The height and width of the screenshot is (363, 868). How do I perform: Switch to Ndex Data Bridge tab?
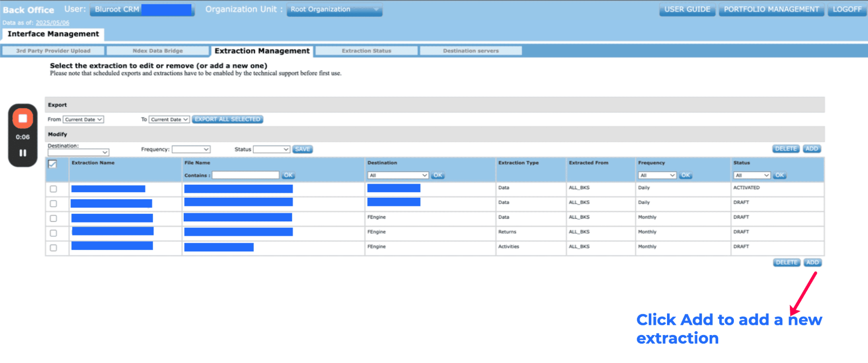click(x=158, y=51)
